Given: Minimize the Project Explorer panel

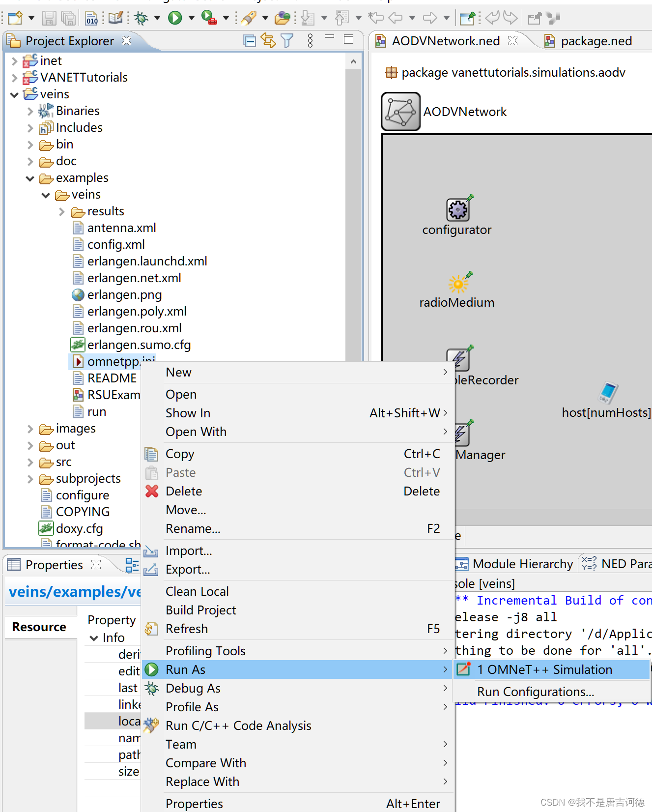Looking at the screenshot, I should [x=330, y=37].
